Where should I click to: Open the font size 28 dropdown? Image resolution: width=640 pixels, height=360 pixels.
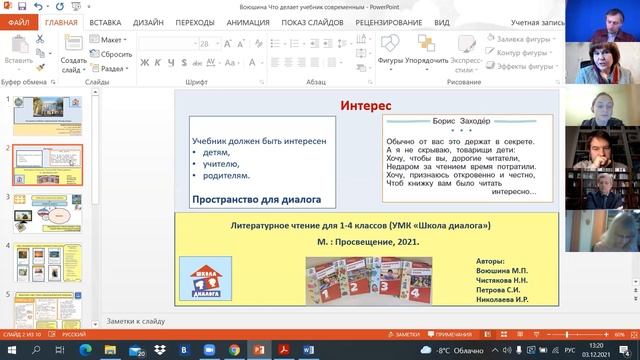(217, 44)
